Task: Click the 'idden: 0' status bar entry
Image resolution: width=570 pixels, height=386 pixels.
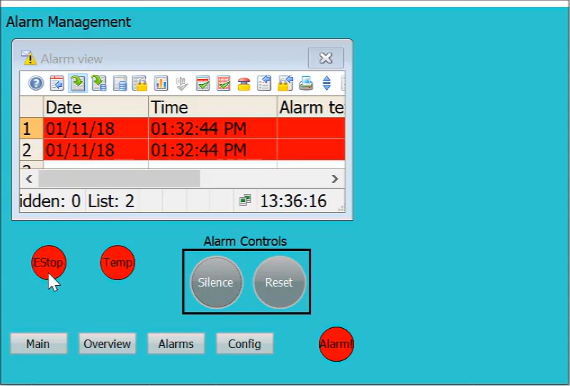Action: [x=50, y=201]
